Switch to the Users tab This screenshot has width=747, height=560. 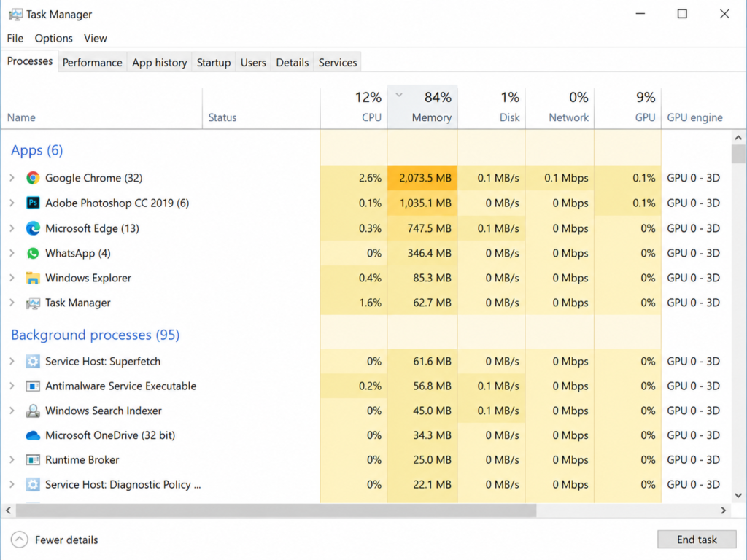click(253, 63)
